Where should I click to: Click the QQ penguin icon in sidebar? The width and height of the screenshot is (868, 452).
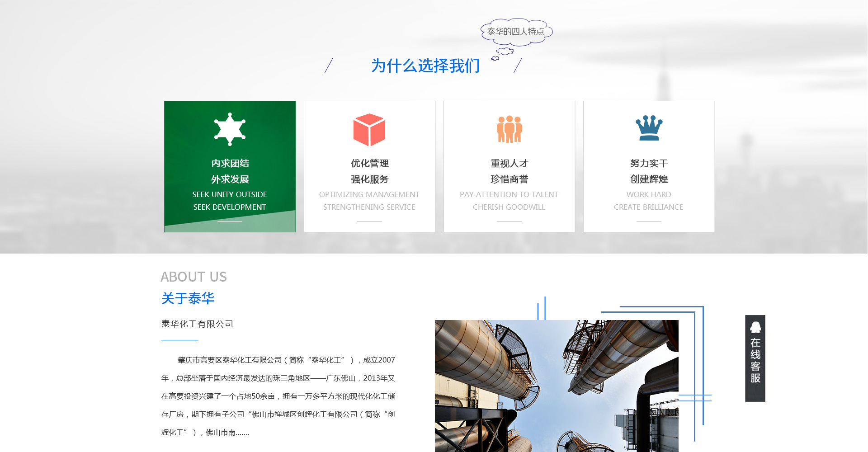pyautogui.click(x=755, y=327)
